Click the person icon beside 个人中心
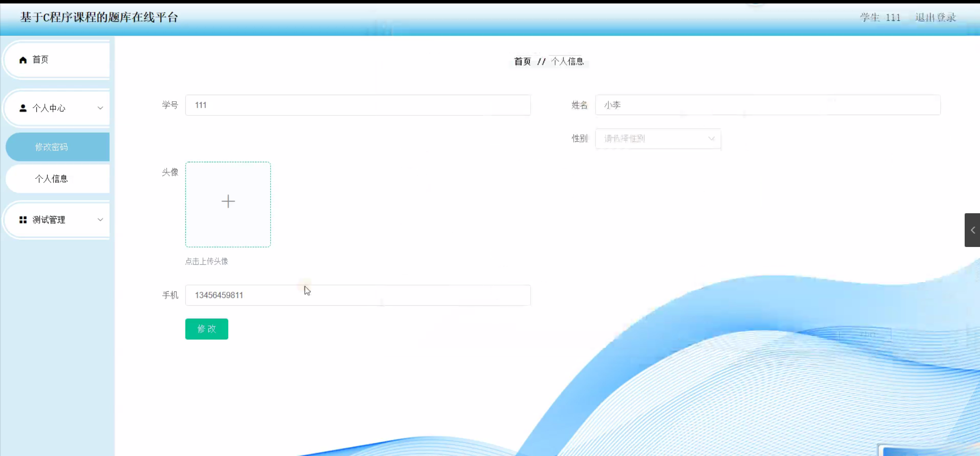The image size is (980, 456). [23, 108]
